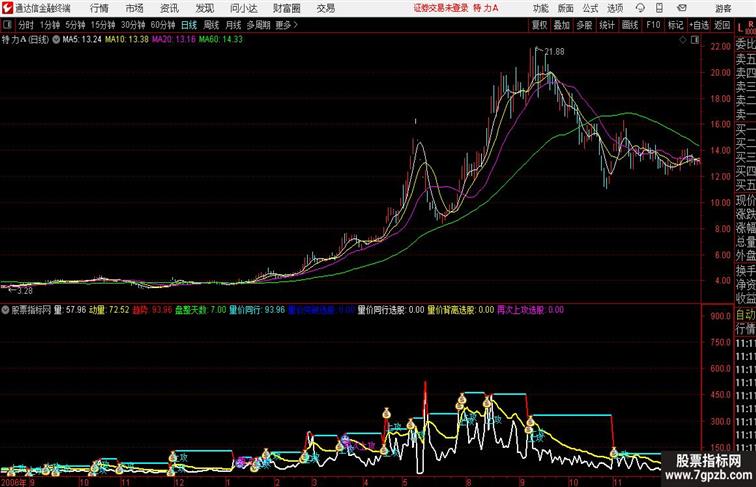
Task: Open the 公式 menu
Action: click(590, 8)
